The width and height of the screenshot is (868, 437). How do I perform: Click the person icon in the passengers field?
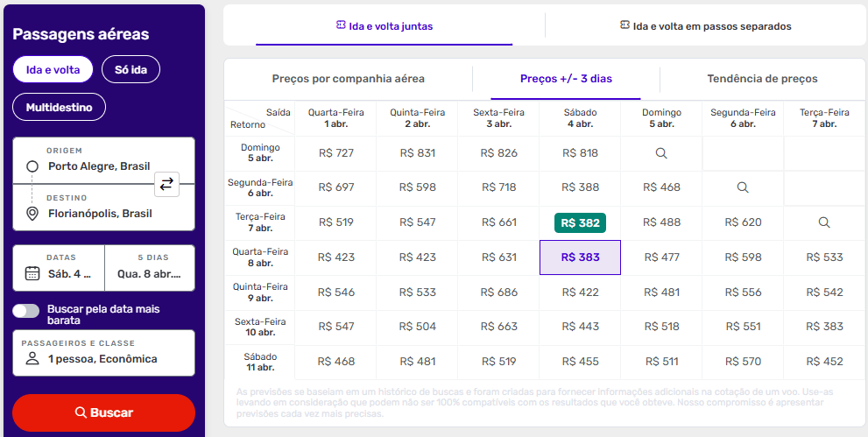pyautogui.click(x=32, y=359)
